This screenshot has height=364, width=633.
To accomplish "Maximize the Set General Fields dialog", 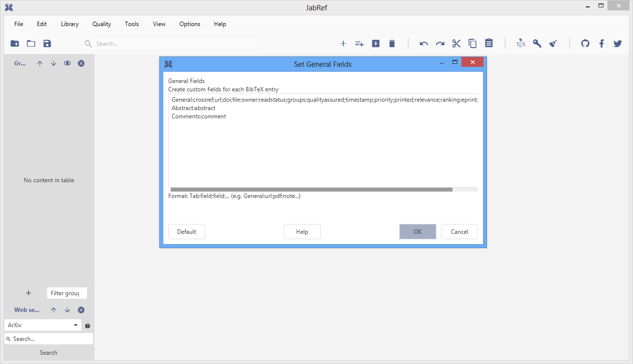I will pyautogui.click(x=455, y=62).
